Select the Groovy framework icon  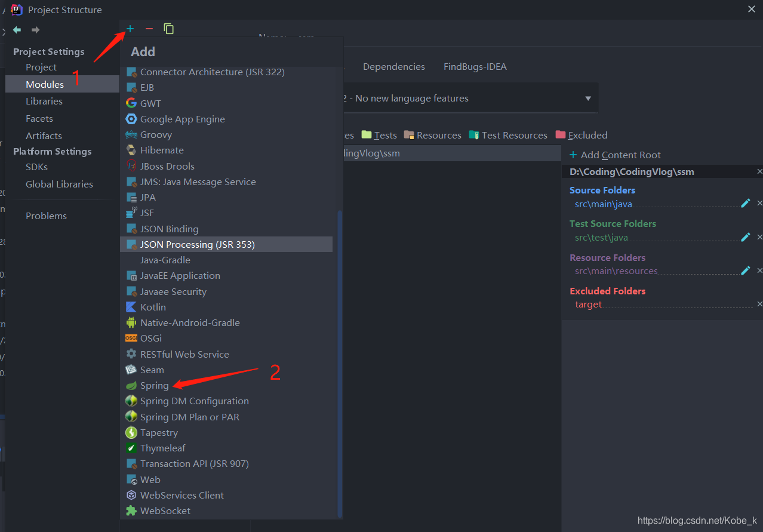[x=131, y=135]
